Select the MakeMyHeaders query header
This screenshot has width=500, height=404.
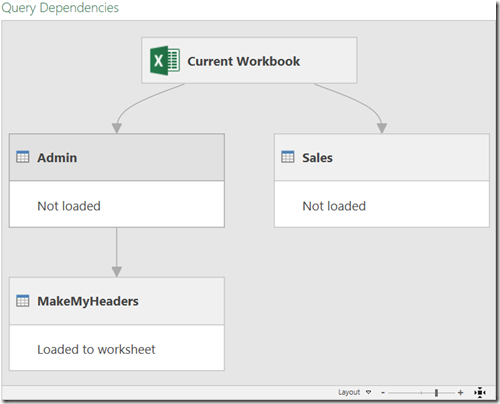tap(117, 301)
